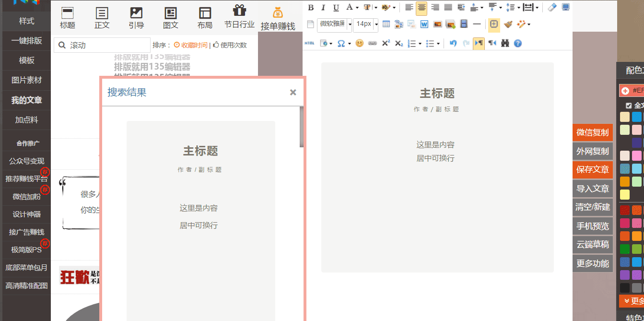Click the undo arrow icon
The image size is (644, 321).
pos(453,43)
